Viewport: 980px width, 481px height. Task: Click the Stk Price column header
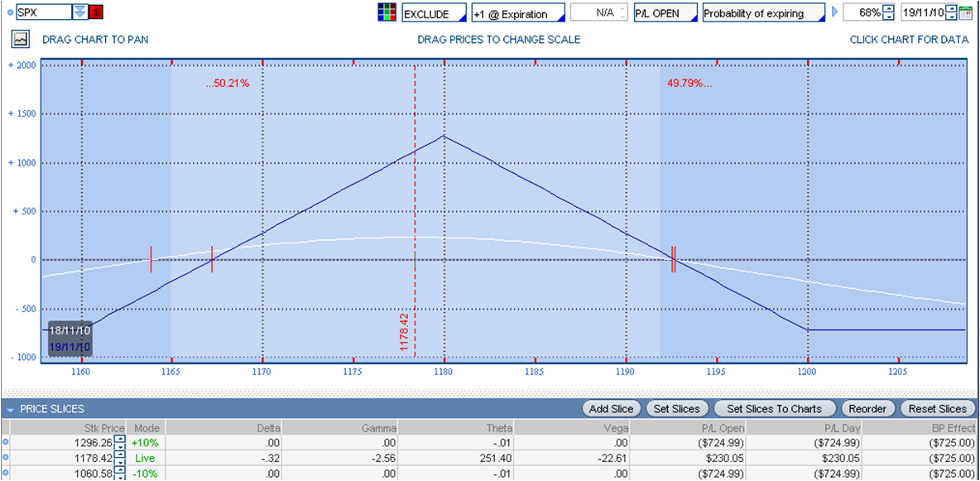tap(69, 428)
